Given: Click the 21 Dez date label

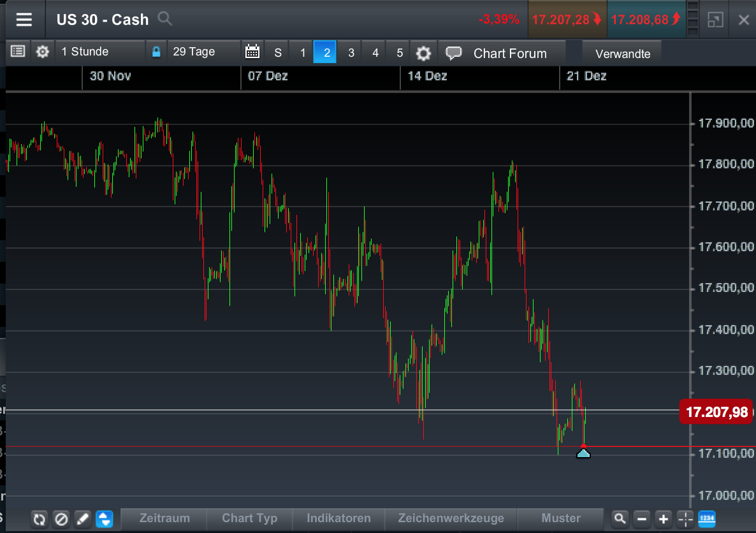Looking at the screenshot, I should [x=586, y=77].
